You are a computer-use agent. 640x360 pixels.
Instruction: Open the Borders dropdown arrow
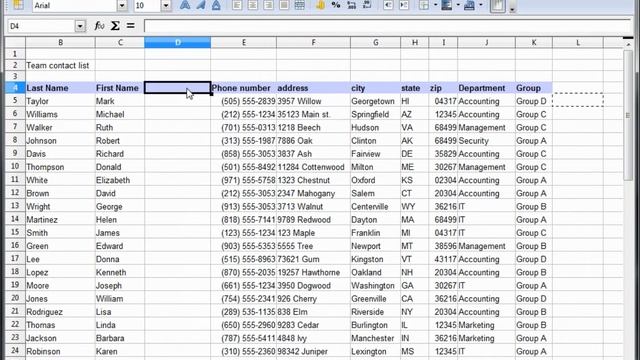click(x=435, y=5)
